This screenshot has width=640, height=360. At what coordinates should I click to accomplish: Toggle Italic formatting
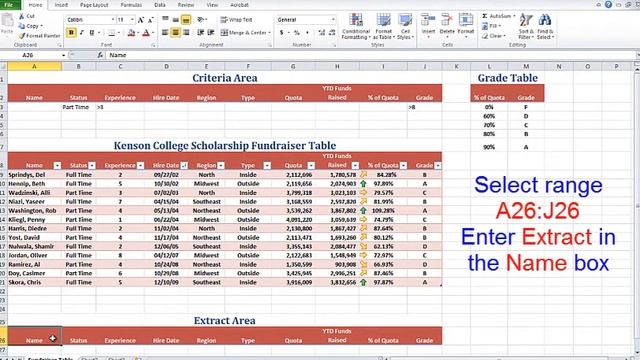[81, 32]
